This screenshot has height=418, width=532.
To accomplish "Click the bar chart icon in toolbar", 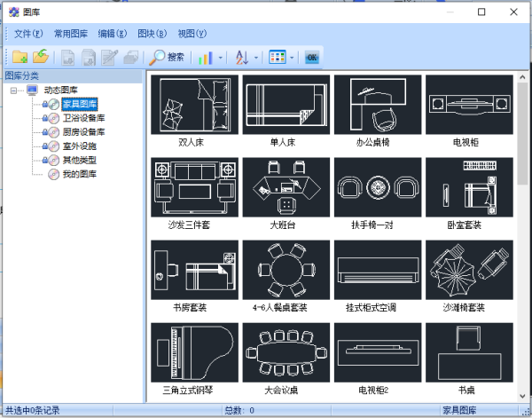I will pyautogui.click(x=206, y=58).
